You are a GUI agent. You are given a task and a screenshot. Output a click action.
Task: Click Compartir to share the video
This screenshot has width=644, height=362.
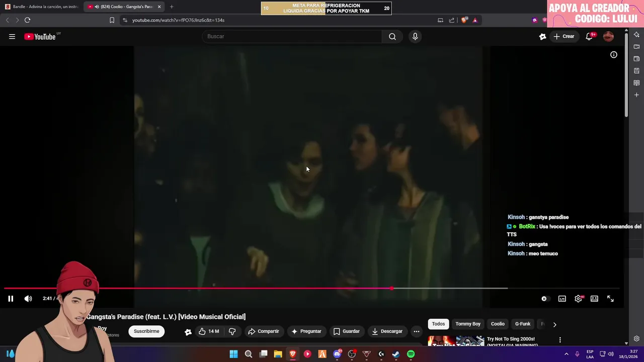[264, 331]
